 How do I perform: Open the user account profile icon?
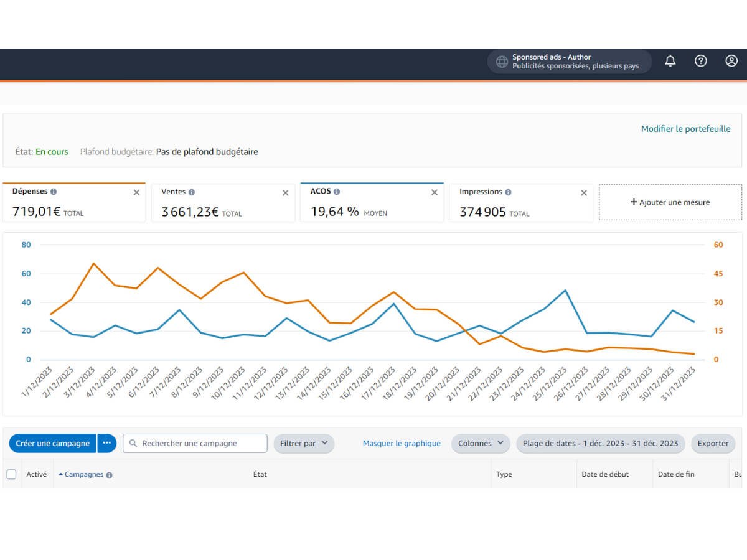point(731,61)
